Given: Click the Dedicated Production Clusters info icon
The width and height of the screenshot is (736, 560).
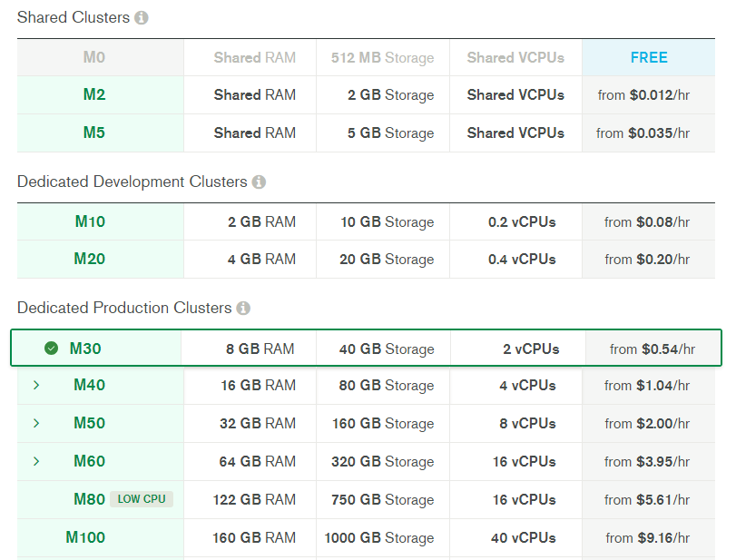Looking at the screenshot, I should 243,309.
